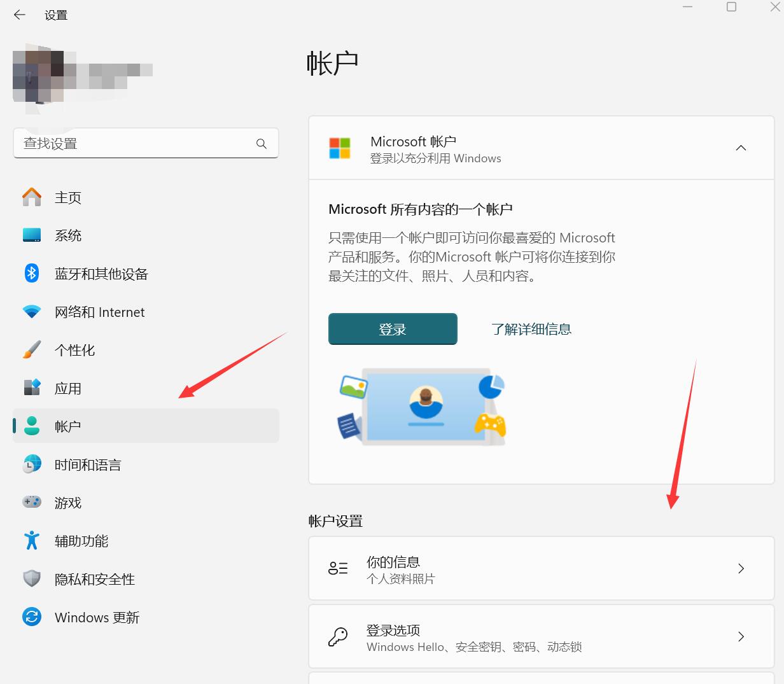Screen dimensions: 784x684
Task: Click the globe clock icon for 时间和语言
Action: [x=32, y=464]
